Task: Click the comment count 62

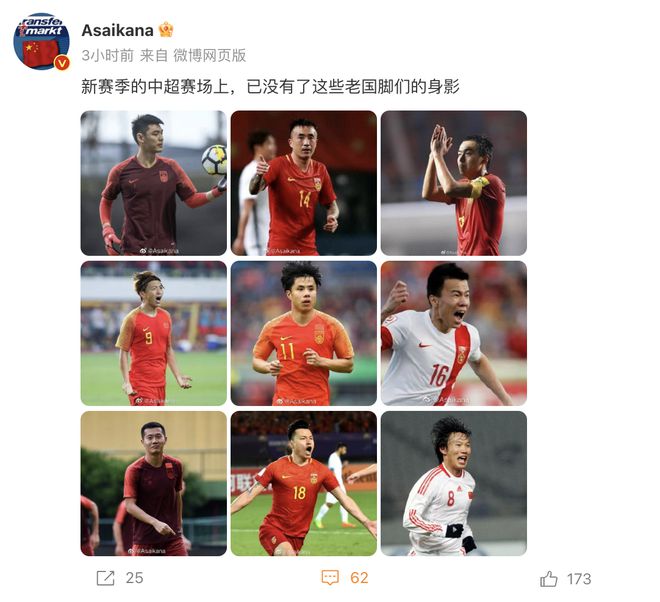Action: click(x=359, y=578)
